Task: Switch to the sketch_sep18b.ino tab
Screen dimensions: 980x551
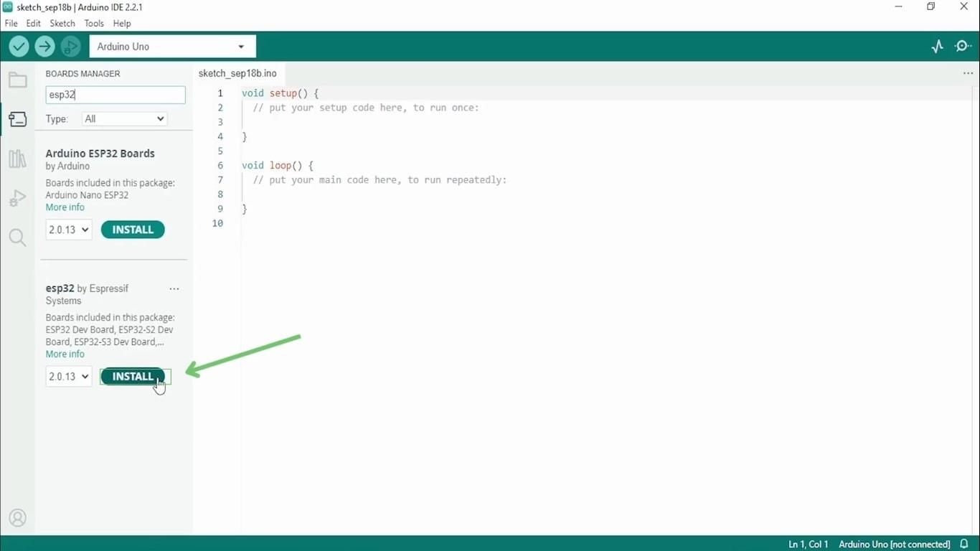Action: pyautogui.click(x=237, y=73)
